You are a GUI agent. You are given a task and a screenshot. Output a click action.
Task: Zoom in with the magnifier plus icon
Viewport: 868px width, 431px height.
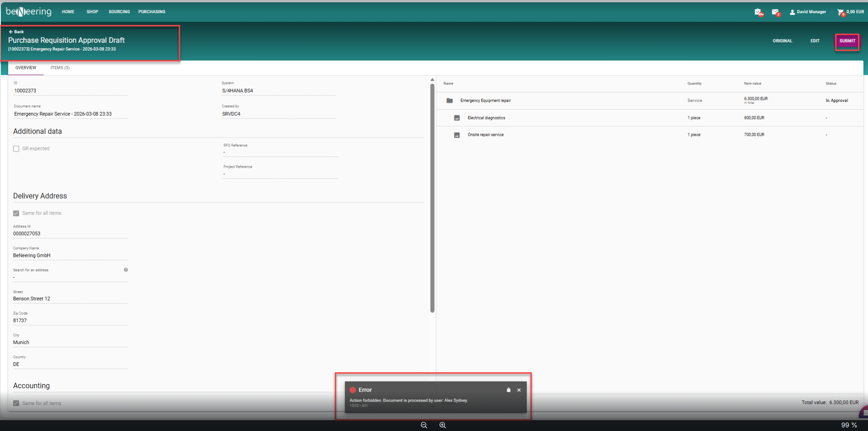pos(443,425)
